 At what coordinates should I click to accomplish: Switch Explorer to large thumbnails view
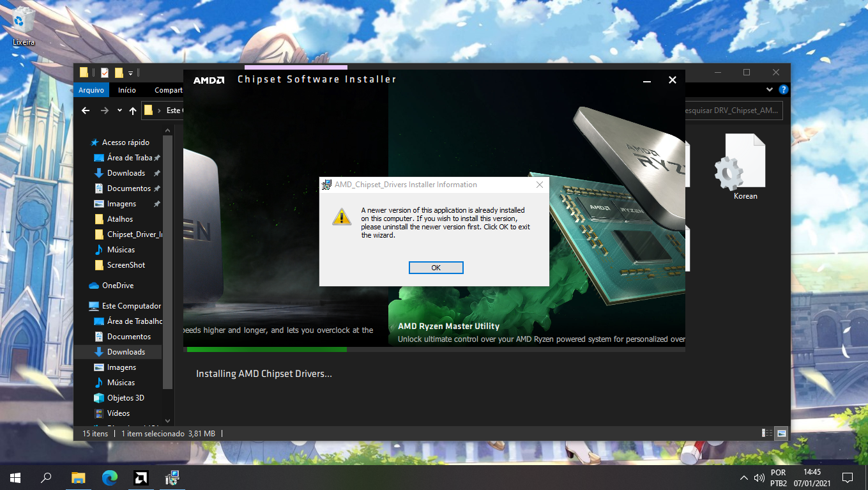click(782, 433)
